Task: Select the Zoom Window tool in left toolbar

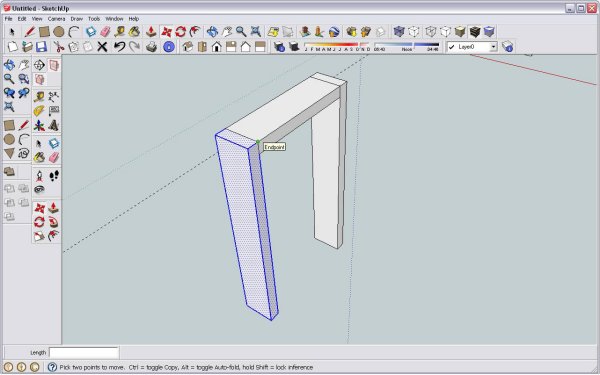Action: pyautogui.click(x=24, y=79)
